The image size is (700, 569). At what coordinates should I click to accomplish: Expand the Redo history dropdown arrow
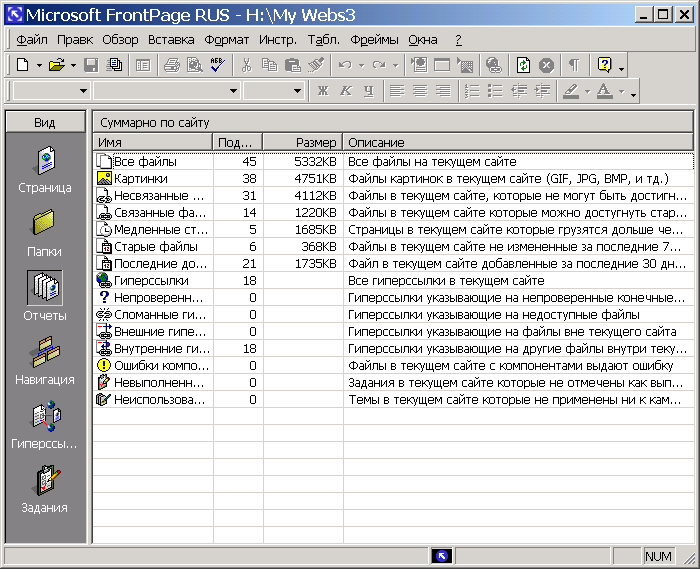396,66
